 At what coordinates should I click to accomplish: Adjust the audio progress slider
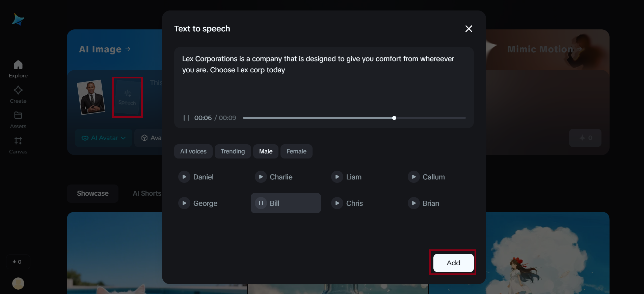(394, 118)
